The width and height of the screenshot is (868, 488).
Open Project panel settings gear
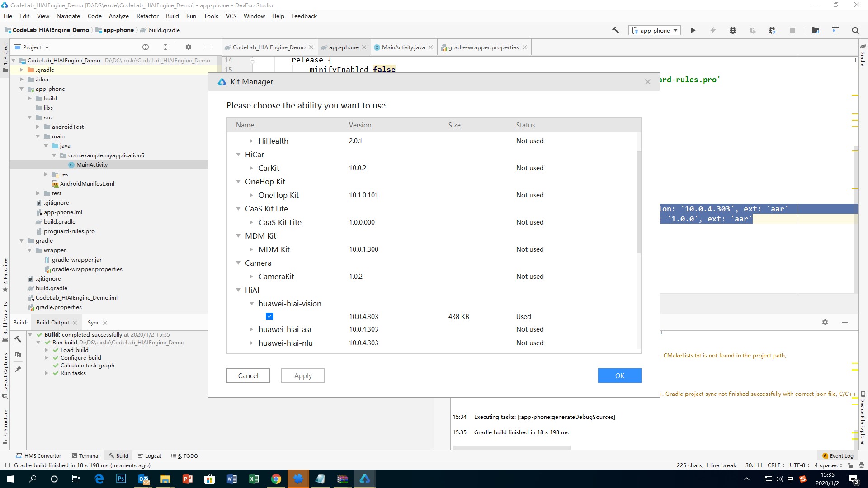(x=189, y=47)
